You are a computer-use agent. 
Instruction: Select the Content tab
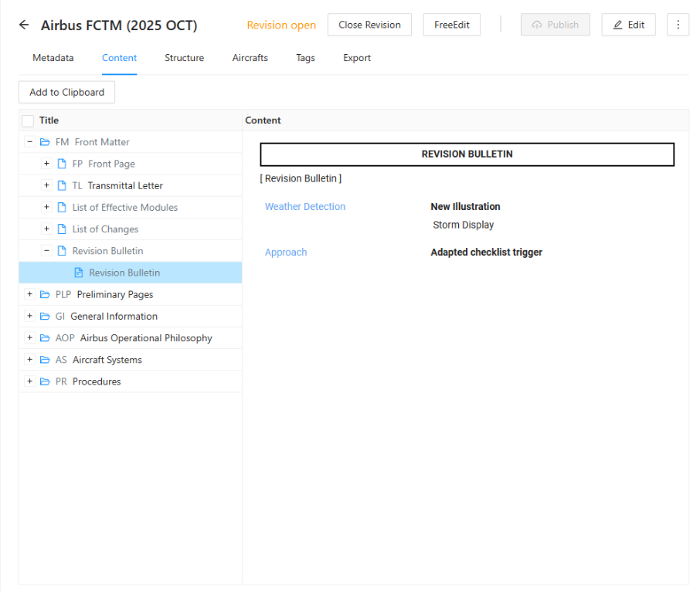coord(119,58)
